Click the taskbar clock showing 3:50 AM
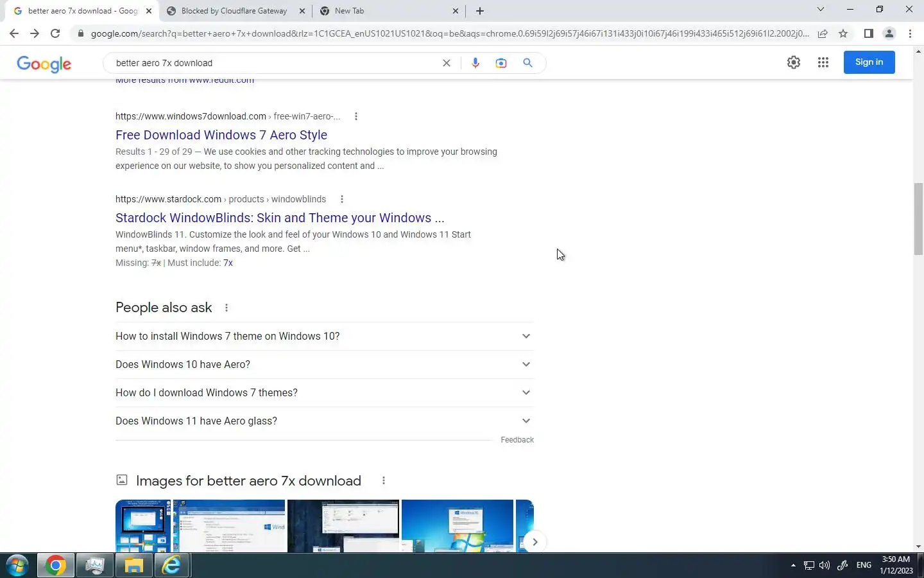Image resolution: width=924 pixels, height=578 pixels. (896, 565)
